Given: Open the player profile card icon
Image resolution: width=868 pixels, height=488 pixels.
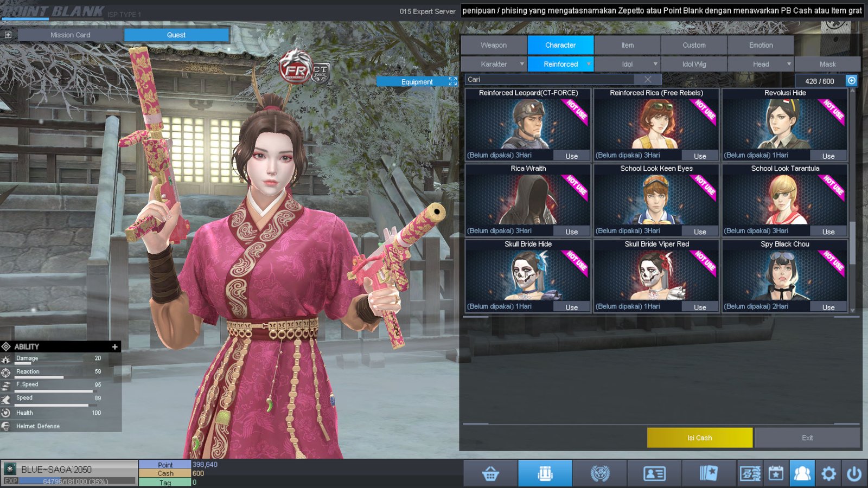Looking at the screenshot, I should pyautogui.click(x=654, y=474).
